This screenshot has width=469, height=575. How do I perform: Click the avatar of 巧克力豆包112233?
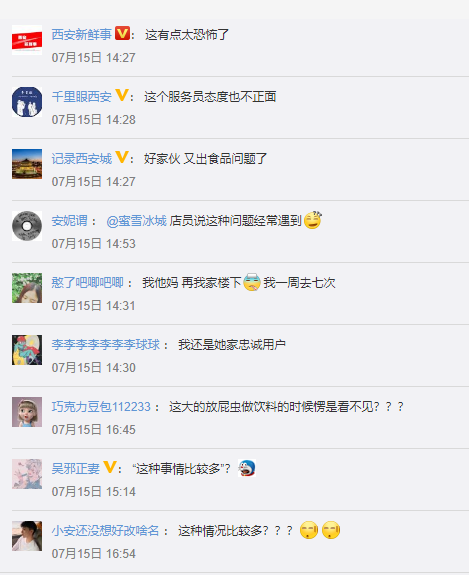(x=27, y=412)
